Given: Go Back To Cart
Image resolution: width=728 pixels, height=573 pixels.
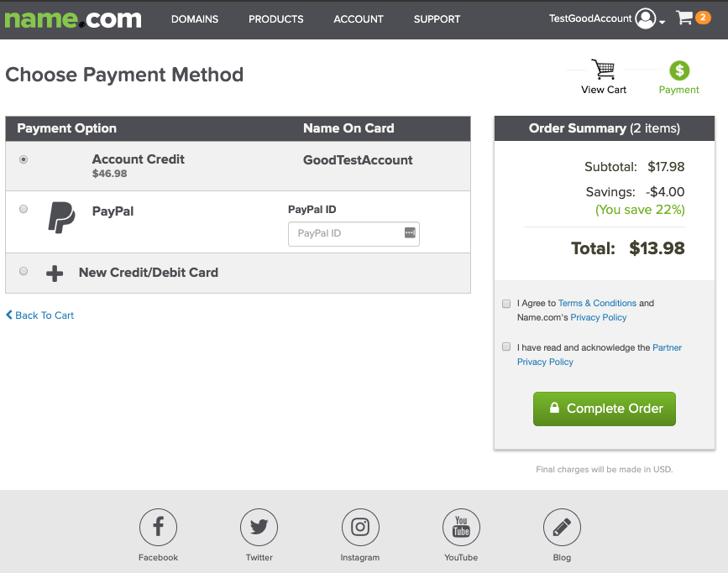Looking at the screenshot, I should 40,315.
